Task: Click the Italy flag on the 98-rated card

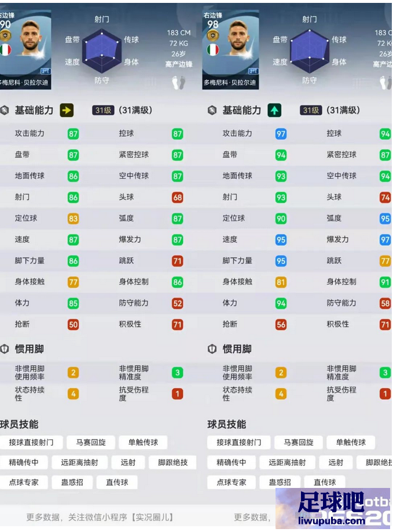Action: (213, 49)
